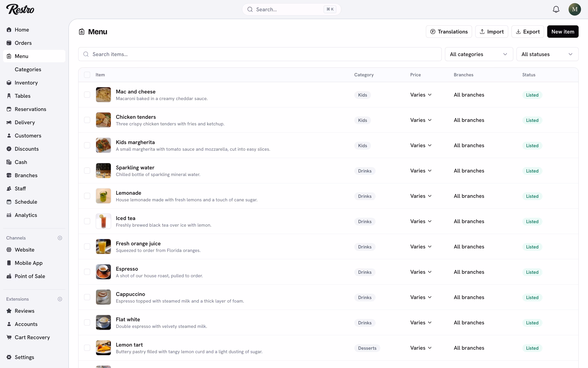Open the All statuses dropdown

[547, 54]
